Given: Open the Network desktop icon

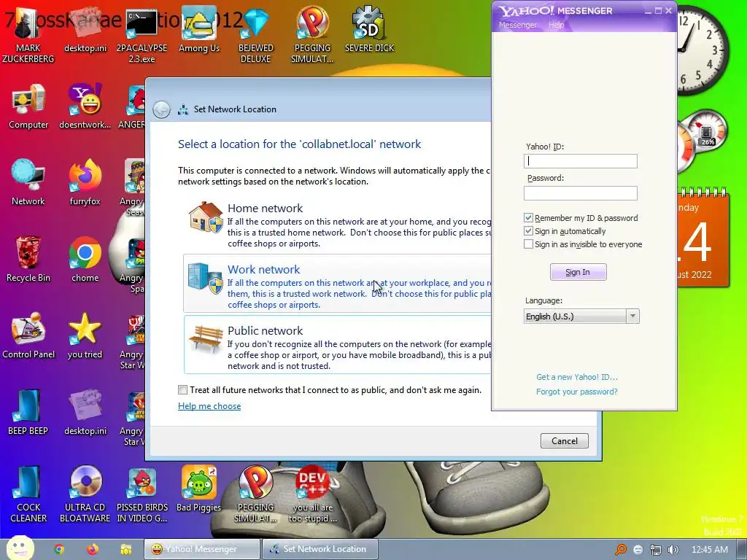Looking at the screenshot, I should [x=28, y=183].
